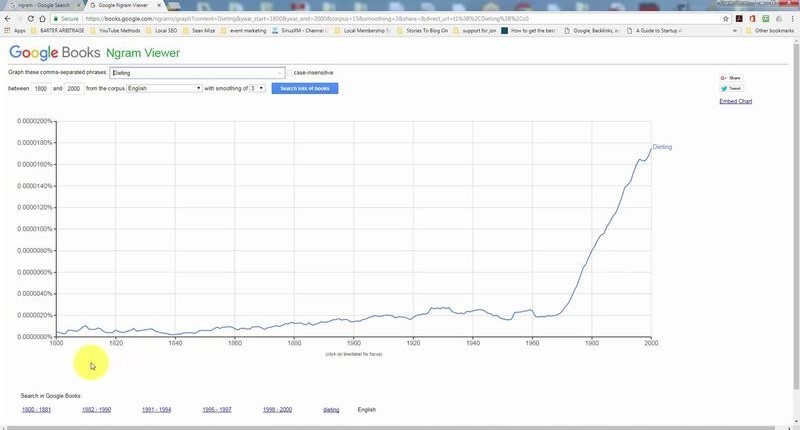Screen dimensions: 800x430
Task: Click the start year field showing 1800
Action: click(42, 88)
